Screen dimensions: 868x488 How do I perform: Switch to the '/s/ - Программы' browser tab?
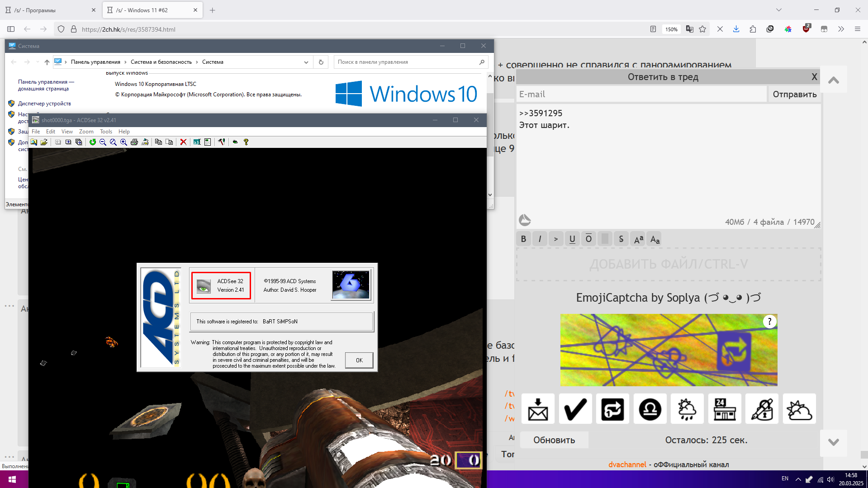click(50, 10)
